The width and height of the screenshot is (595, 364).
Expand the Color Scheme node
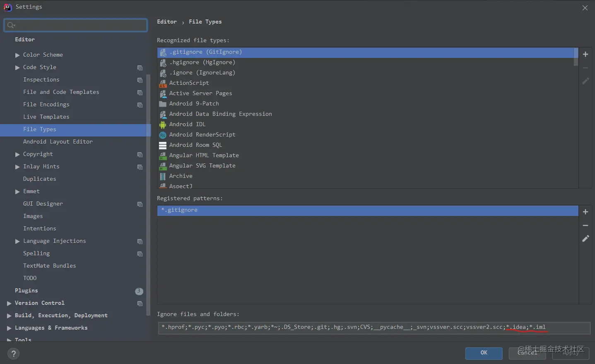pos(17,55)
